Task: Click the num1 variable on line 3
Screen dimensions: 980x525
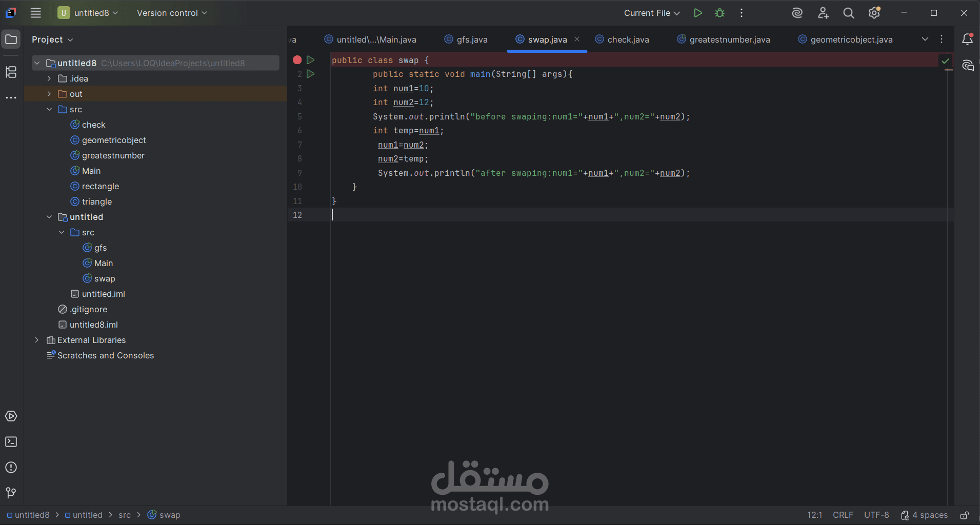Action: point(403,88)
